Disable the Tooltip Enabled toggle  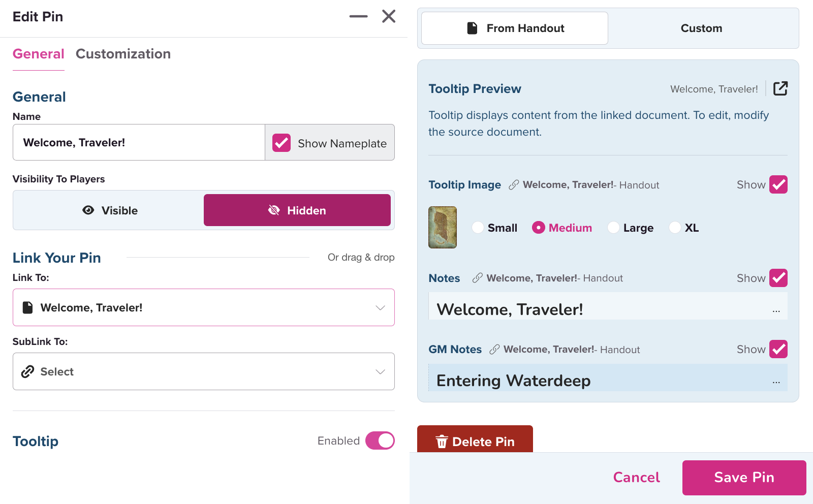[x=380, y=440]
